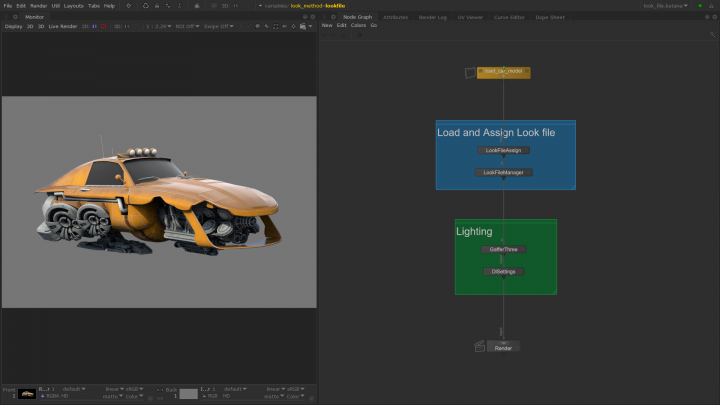Viewport: 720px width, 405px height.
Task: Click the front buffer car thumbnail
Action: tap(28, 393)
